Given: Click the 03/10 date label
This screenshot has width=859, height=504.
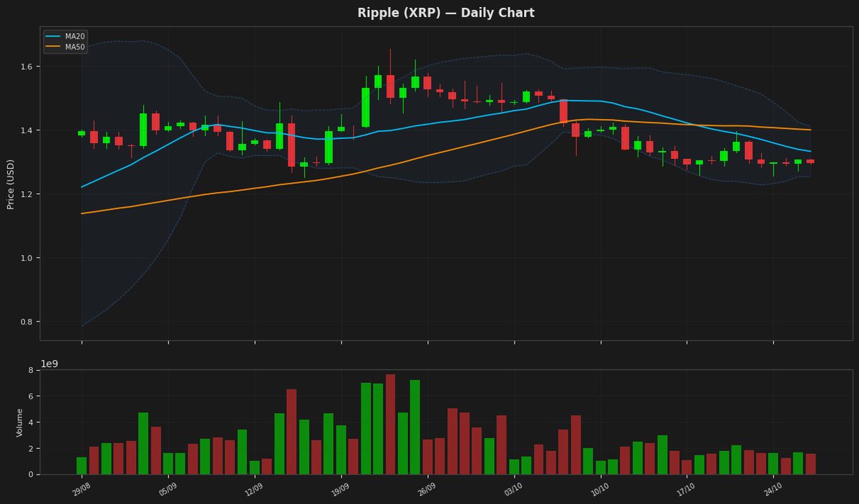Looking at the screenshot, I should [x=513, y=490].
